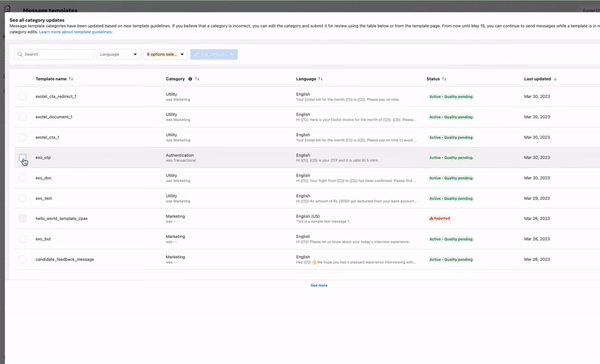Sort by Last updated arrow
Viewport: 600px width, 364px height.
point(555,79)
